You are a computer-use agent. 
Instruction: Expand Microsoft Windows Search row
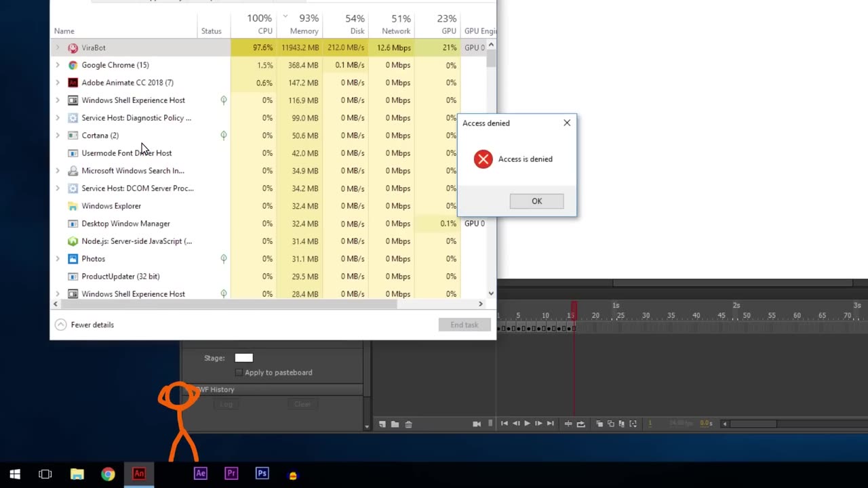pyautogui.click(x=57, y=171)
